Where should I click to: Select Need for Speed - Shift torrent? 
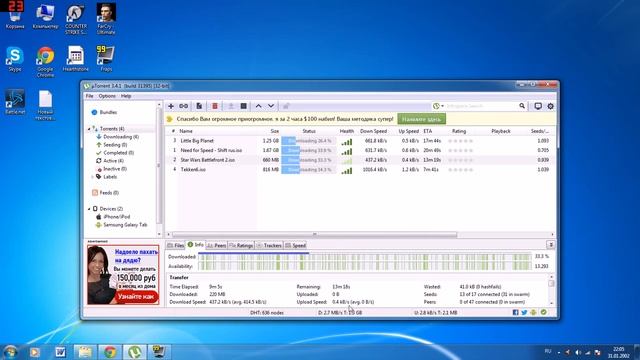coord(211,150)
